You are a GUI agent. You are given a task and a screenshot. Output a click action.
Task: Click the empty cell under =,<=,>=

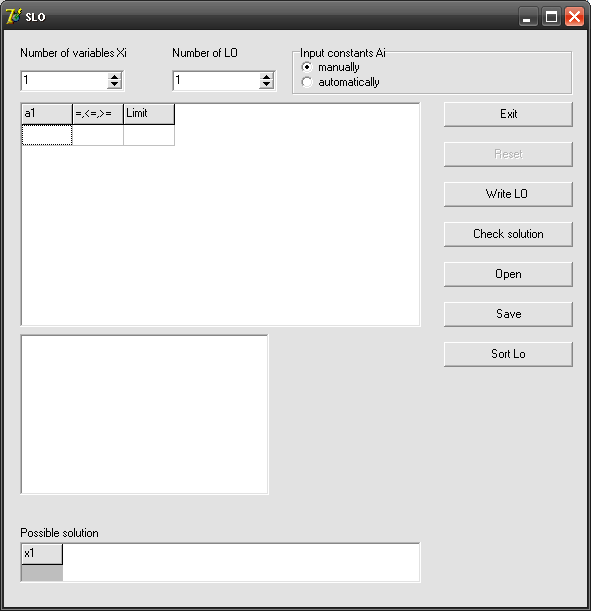click(98, 135)
